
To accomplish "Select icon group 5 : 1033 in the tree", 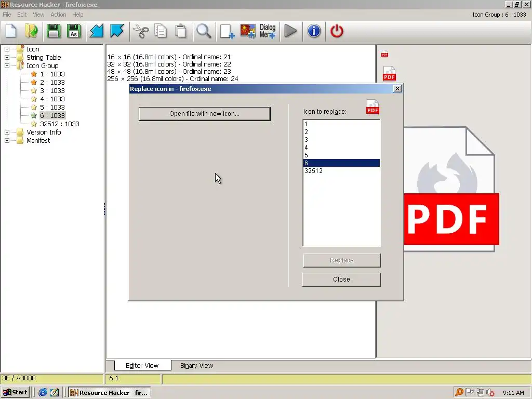I will pyautogui.click(x=52, y=107).
